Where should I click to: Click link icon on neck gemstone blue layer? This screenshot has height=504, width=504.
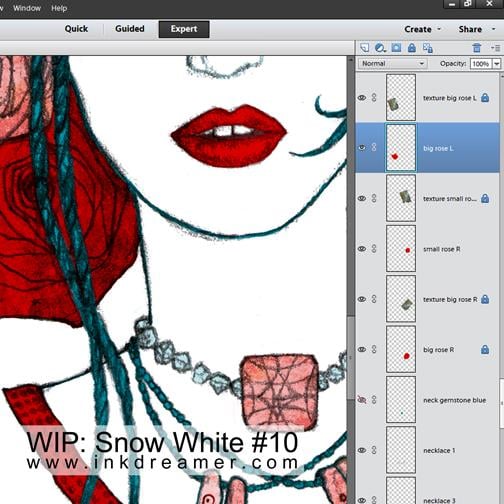374,399
